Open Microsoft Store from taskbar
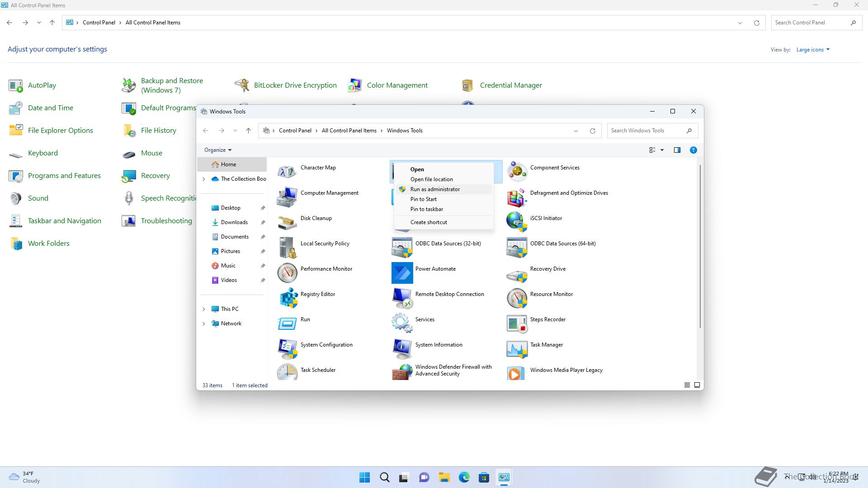Viewport: 868px width, 488px height. [484, 478]
